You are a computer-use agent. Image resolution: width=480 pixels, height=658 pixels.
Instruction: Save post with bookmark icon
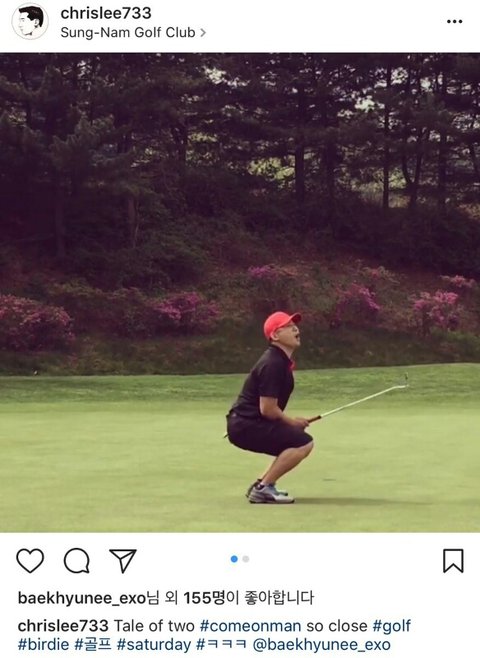pos(453,561)
